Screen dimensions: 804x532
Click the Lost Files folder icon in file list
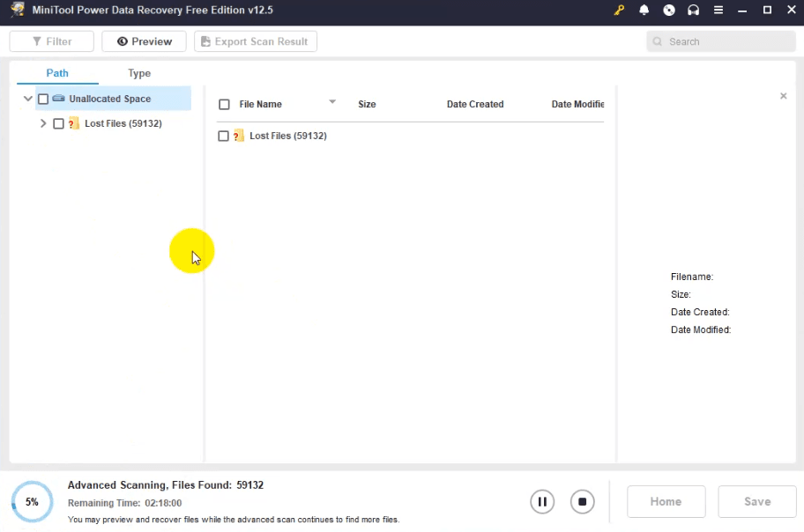(x=238, y=136)
